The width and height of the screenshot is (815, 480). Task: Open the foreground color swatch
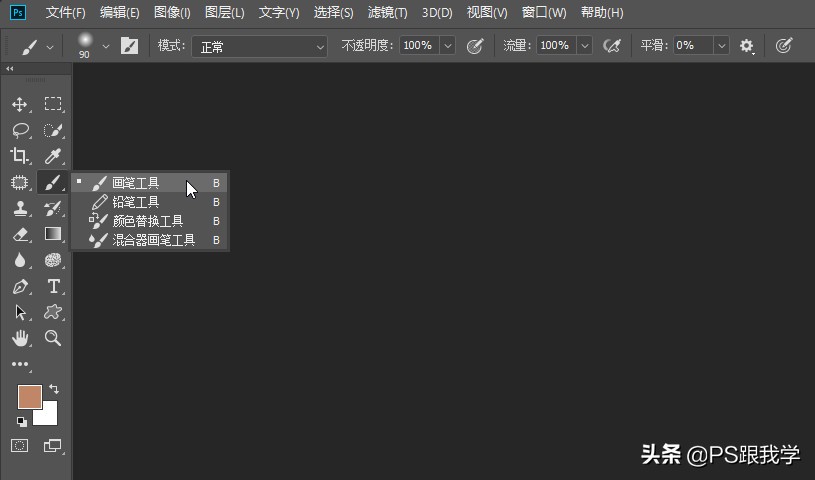point(30,397)
